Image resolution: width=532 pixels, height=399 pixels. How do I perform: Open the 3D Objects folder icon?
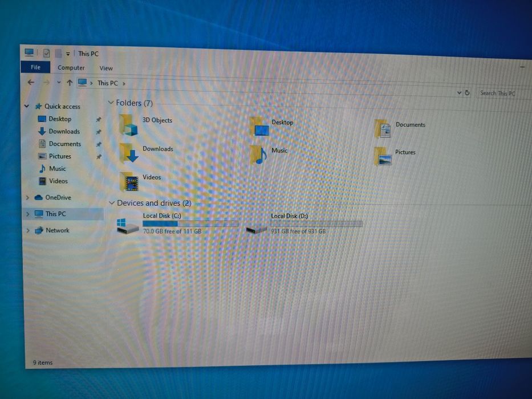128,125
